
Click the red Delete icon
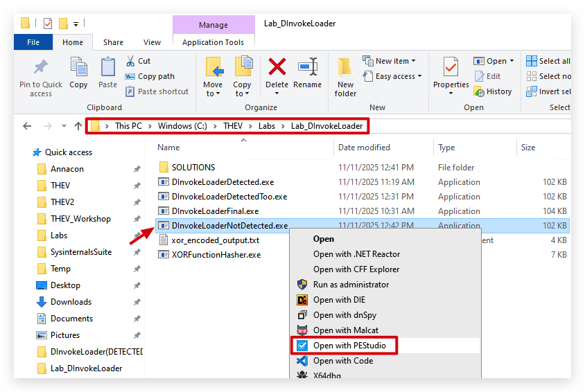tap(277, 66)
